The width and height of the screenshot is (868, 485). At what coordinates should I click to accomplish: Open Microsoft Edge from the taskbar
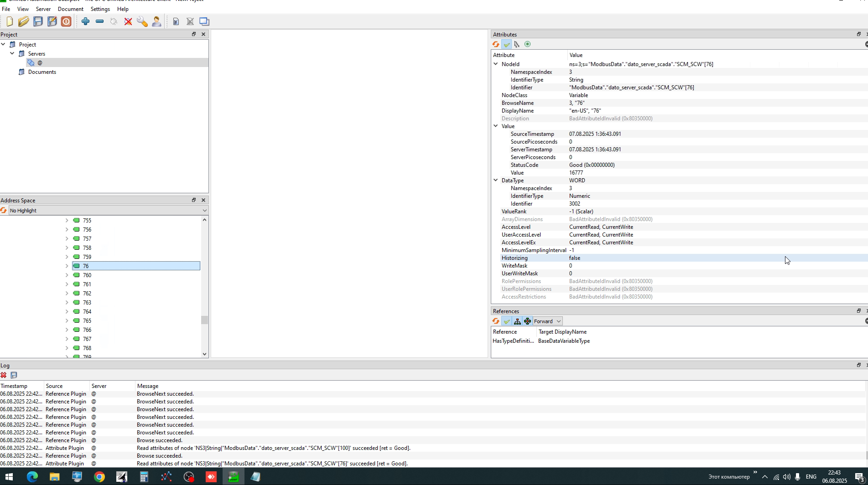point(32,477)
